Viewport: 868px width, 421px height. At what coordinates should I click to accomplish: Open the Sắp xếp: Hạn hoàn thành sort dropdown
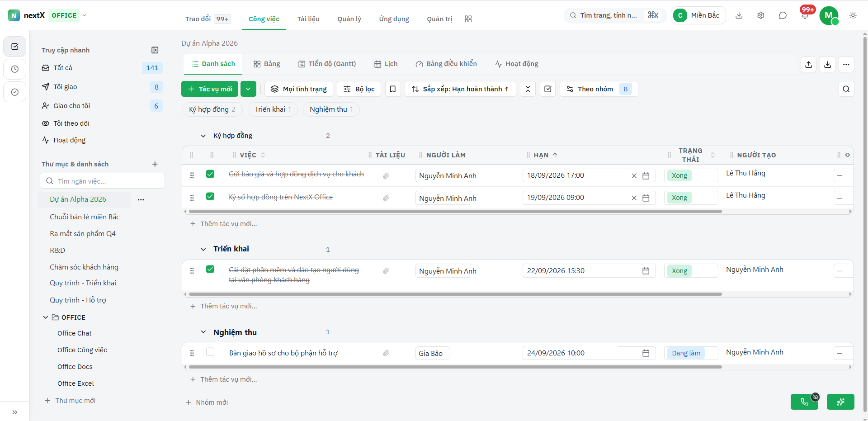(x=460, y=89)
